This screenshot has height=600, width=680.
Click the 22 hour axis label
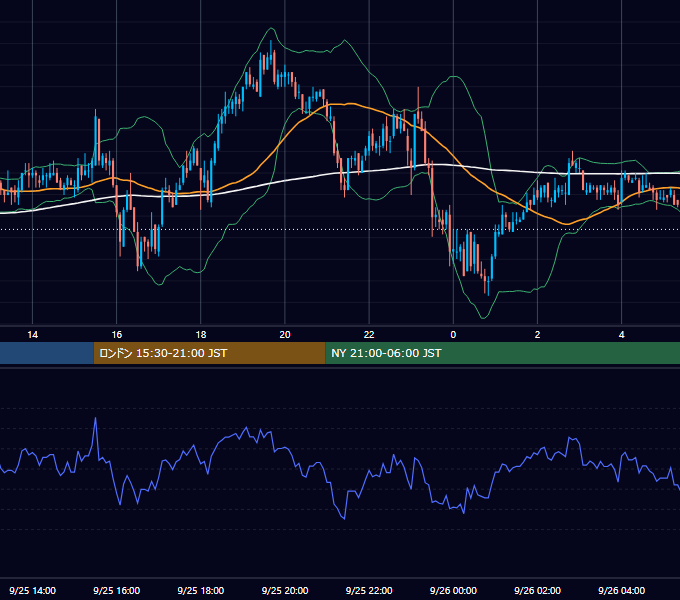(369, 335)
